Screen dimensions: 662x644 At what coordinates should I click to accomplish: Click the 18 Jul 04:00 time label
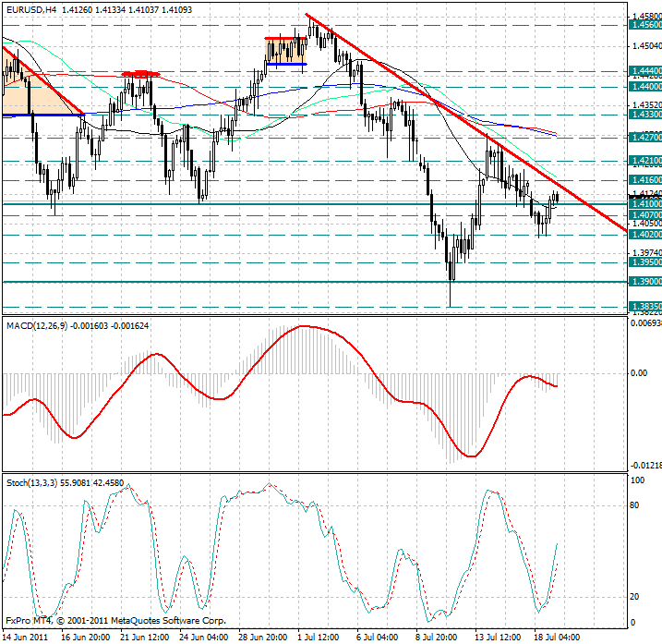pyautogui.click(x=557, y=637)
